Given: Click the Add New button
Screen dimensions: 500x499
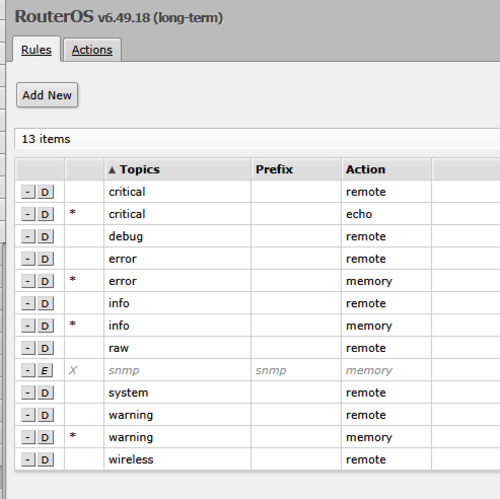Looking at the screenshot, I should [x=47, y=95].
